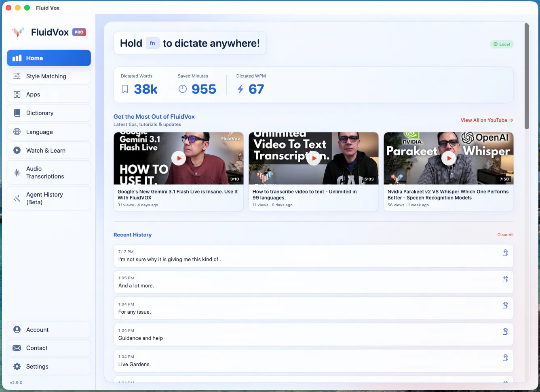Select the 'For any issue.' text

coord(135,312)
